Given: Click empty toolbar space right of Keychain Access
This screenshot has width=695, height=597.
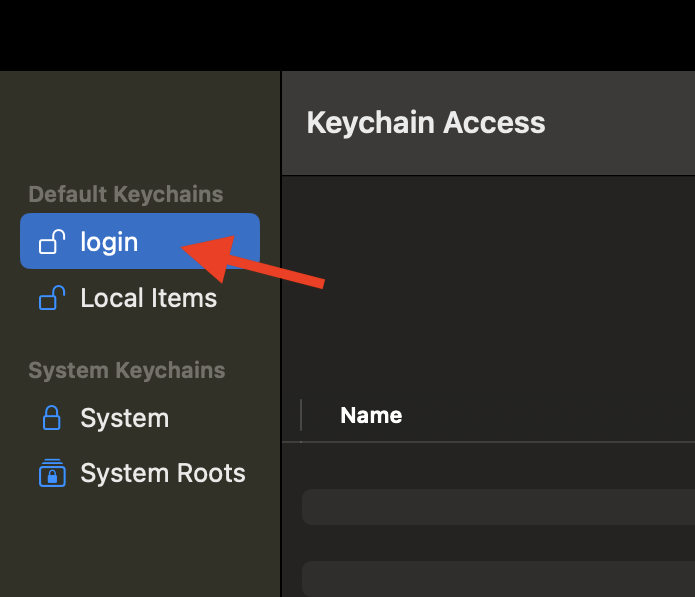Looking at the screenshot, I should tap(620, 123).
